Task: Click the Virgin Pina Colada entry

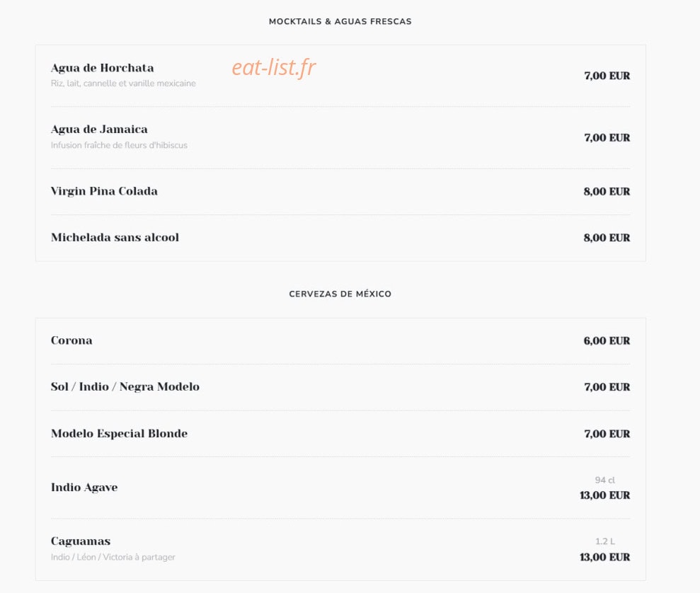Action: click(104, 191)
